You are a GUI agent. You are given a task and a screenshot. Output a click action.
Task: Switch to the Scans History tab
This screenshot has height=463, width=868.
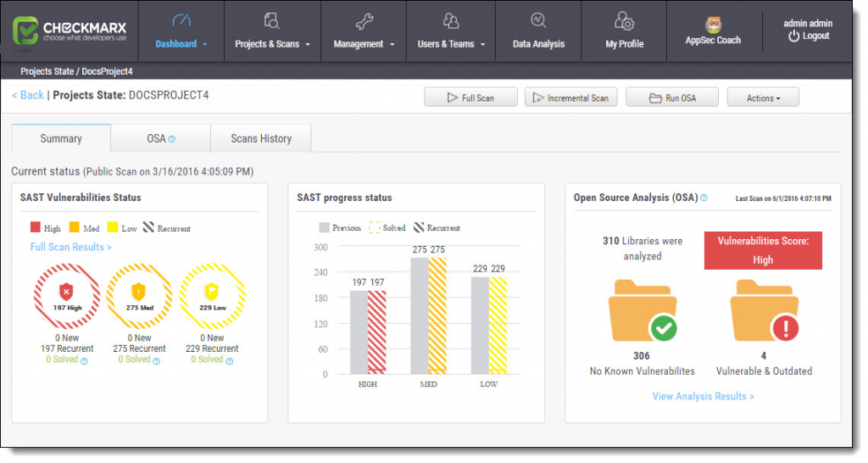(x=261, y=138)
